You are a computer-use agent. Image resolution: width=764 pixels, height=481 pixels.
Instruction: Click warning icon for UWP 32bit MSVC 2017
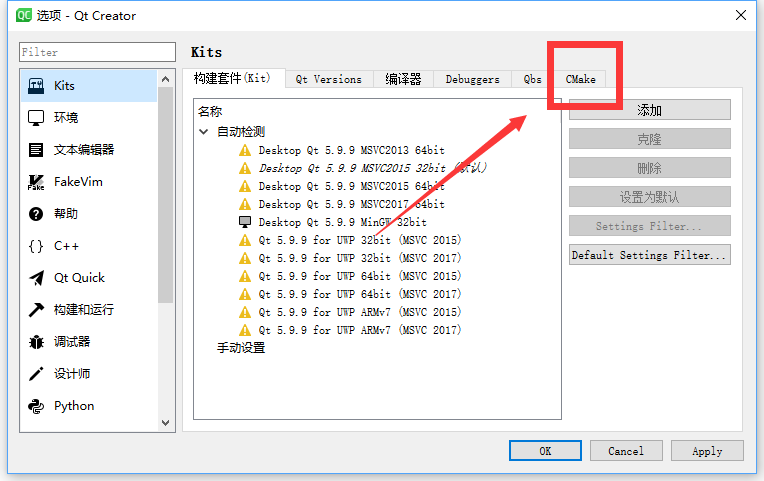(245, 258)
